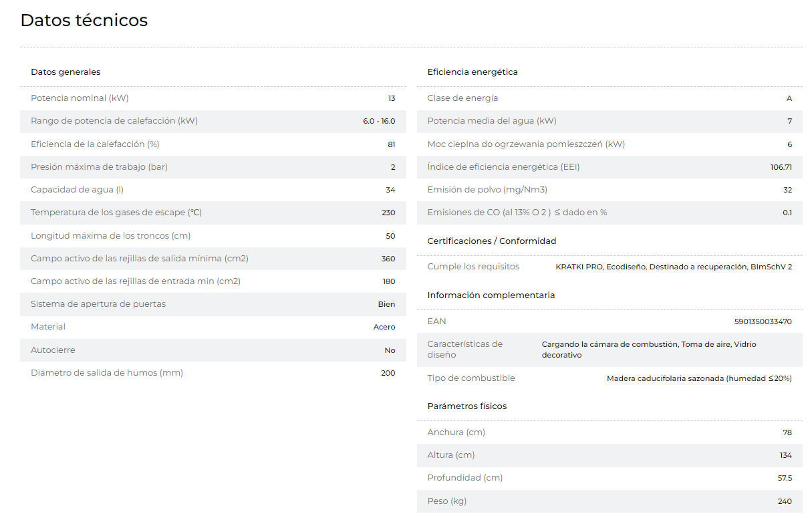Screen dimensions: 812x518
Task: Select the outlet grille value 360
Action: [388, 259]
